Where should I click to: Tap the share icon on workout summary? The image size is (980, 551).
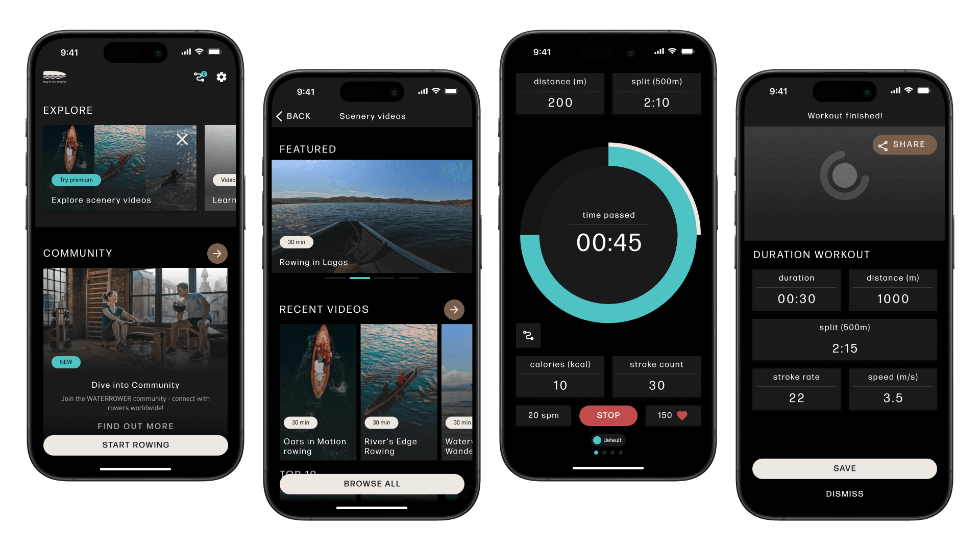tap(902, 145)
